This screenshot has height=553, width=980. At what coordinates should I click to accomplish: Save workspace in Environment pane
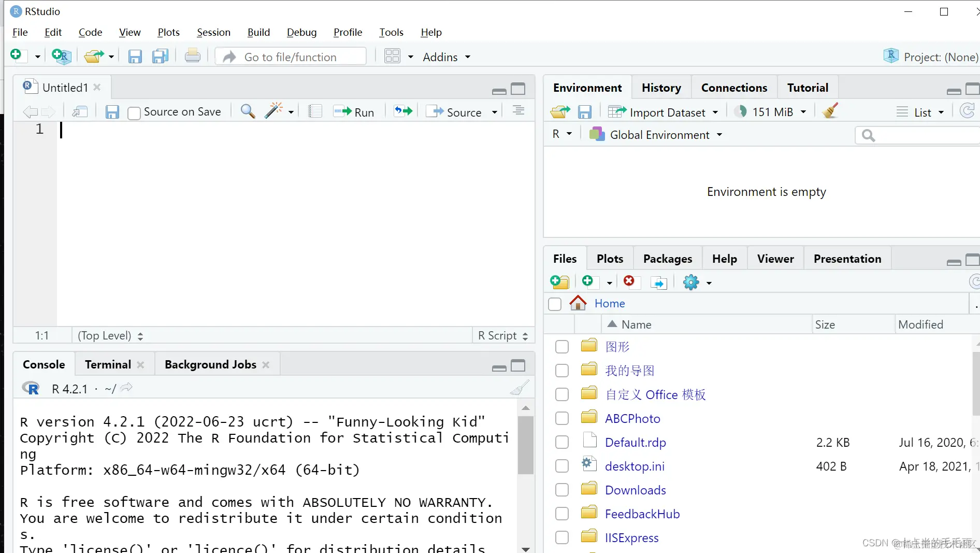point(585,112)
